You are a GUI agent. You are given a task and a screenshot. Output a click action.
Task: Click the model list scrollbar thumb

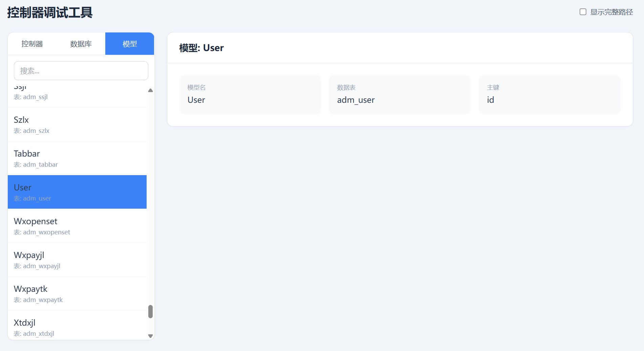pyautogui.click(x=151, y=311)
